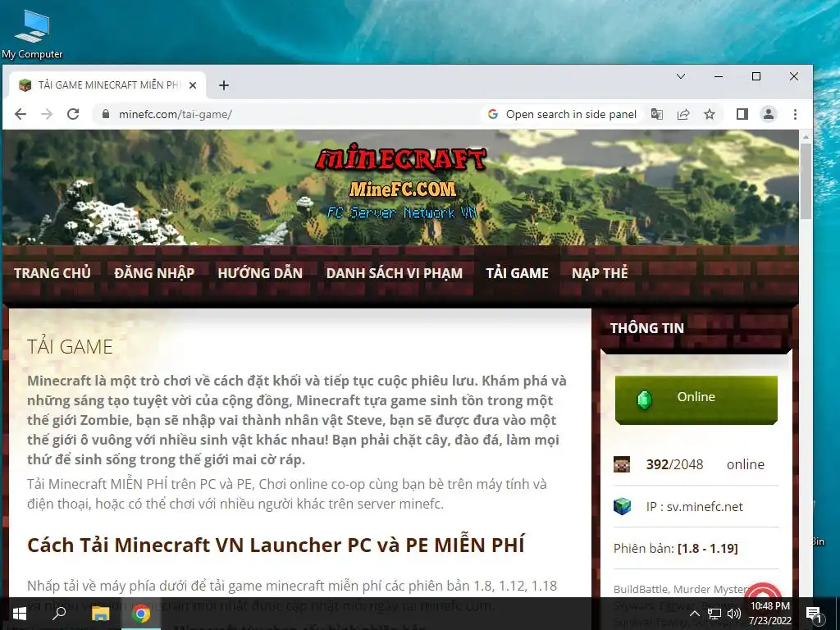Screen dimensions: 840x630
Task: Click Phiên bản: [1.8 - 1.19] text
Action: click(676, 549)
